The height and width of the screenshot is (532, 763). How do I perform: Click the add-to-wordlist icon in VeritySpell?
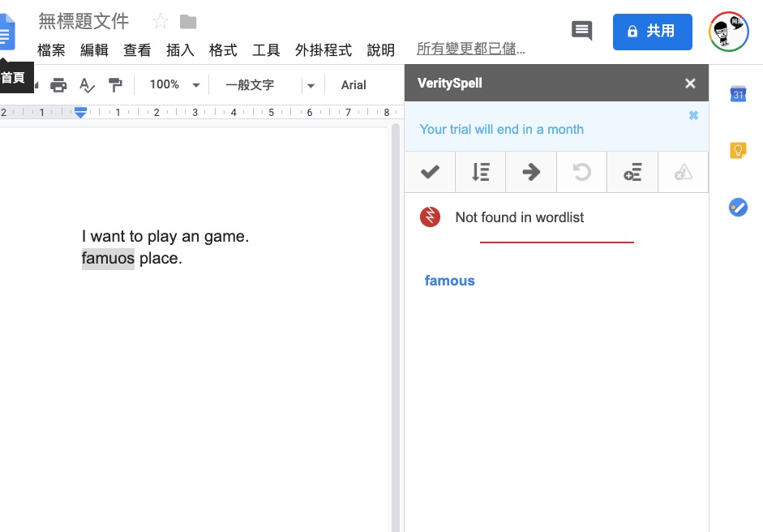click(632, 172)
